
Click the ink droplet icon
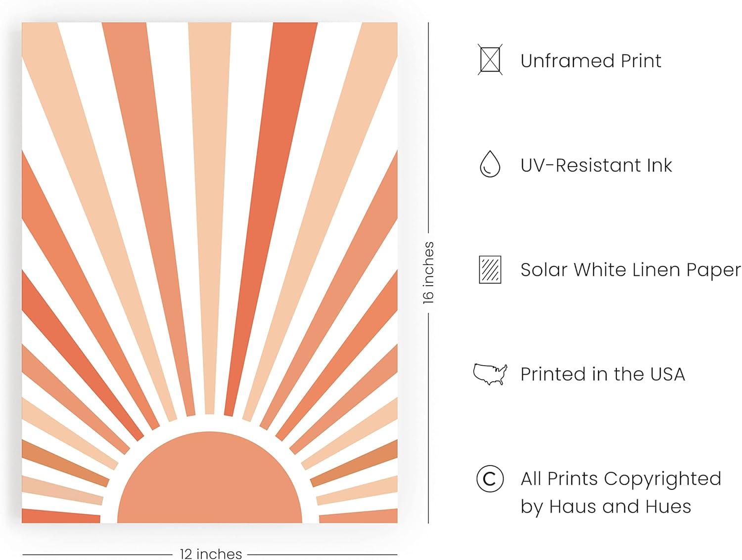tap(490, 165)
